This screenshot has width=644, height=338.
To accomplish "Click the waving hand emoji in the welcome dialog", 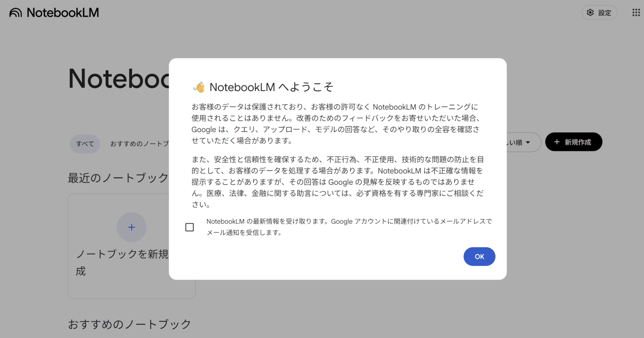I will tap(199, 87).
